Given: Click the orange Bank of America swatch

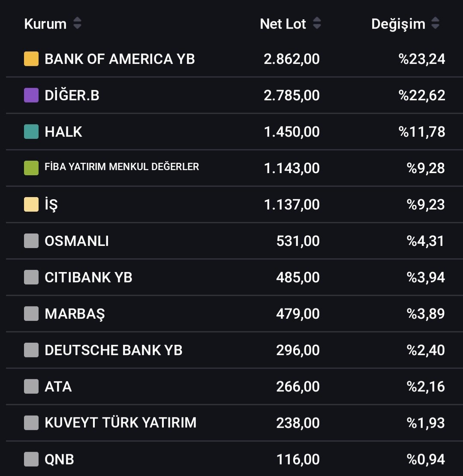Looking at the screenshot, I should pos(31,59).
